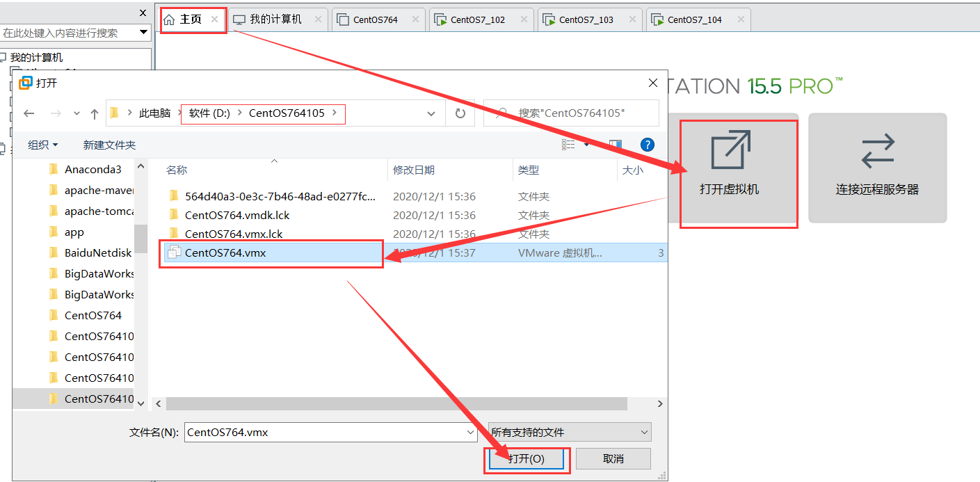This screenshot has height=482, width=980.
Task: Close the VMware library sidebar panel
Action: click(x=143, y=13)
